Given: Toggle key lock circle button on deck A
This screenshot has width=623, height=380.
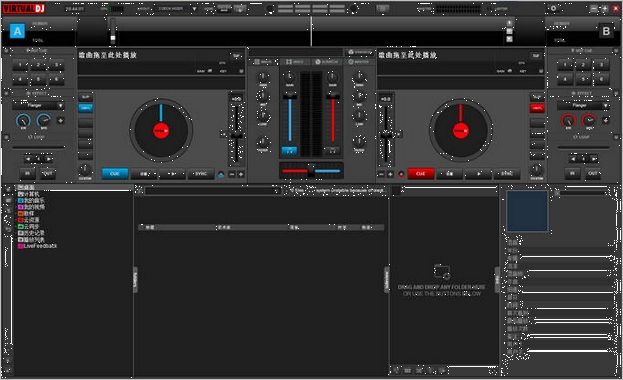Looking at the screenshot, I should (x=221, y=174).
